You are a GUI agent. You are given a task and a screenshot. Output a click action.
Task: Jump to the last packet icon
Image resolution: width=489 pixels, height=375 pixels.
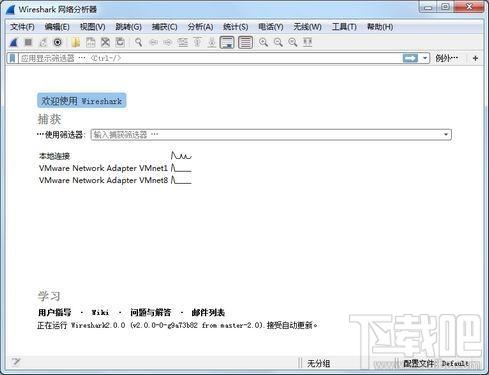(212, 42)
